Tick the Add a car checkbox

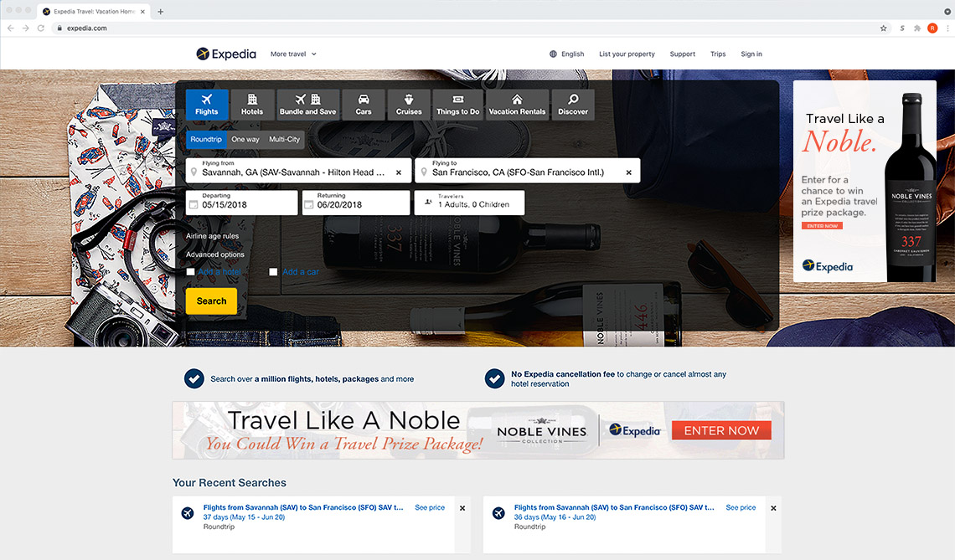273,272
